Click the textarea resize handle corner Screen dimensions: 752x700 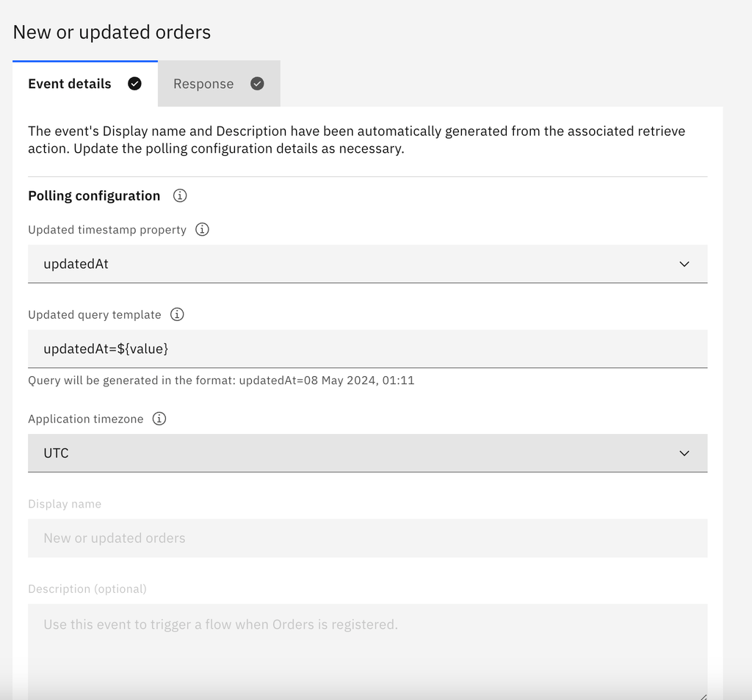(703, 696)
